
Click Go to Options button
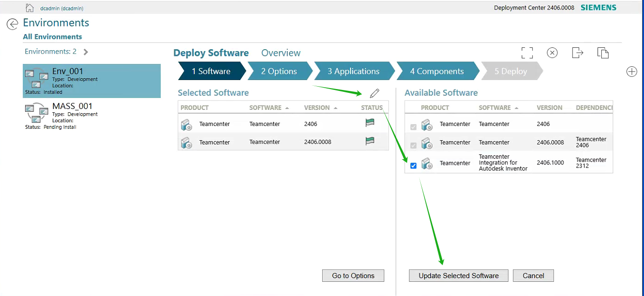[353, 276]
